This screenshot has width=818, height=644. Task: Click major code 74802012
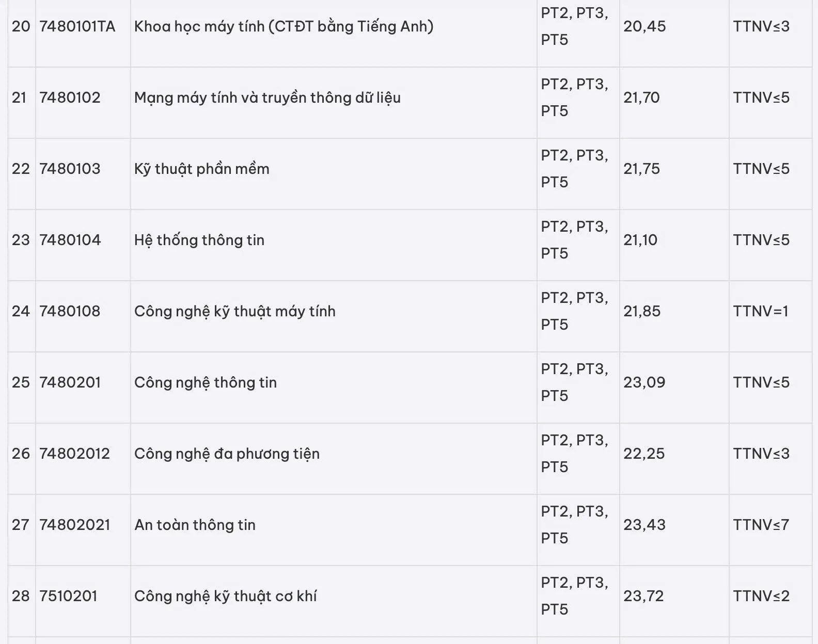[74, 454]
